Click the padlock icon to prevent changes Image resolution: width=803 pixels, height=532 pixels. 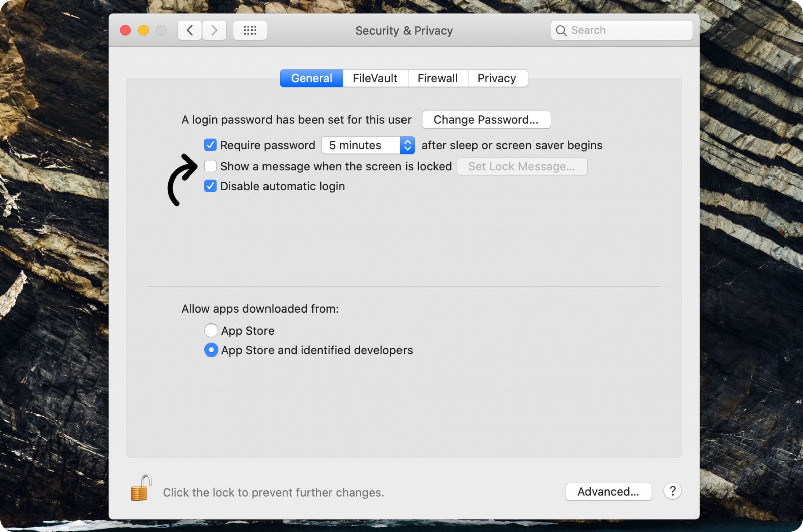coord(142,488)
